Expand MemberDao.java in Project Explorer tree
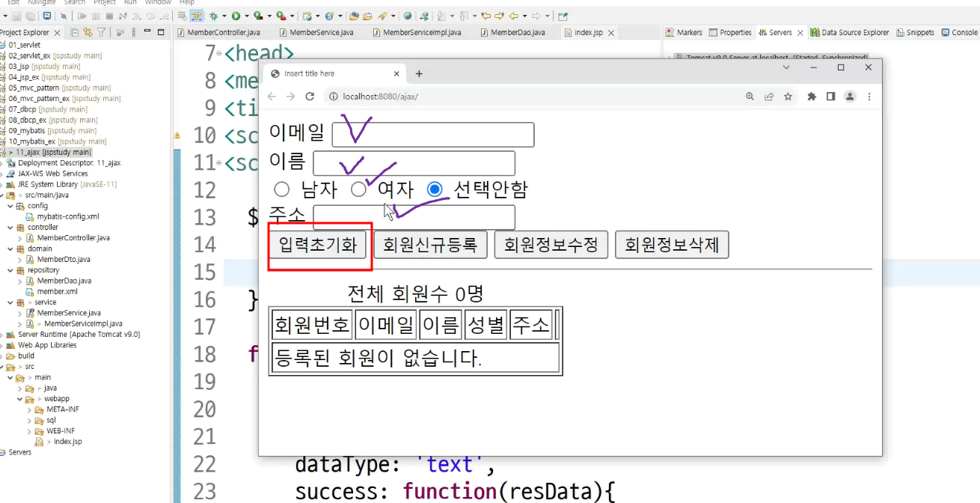Screen dimensions: 980x503 [x=20, y=281]
